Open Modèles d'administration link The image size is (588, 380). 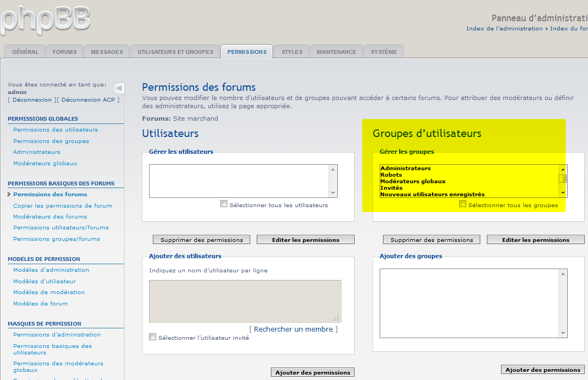point(51,270)
